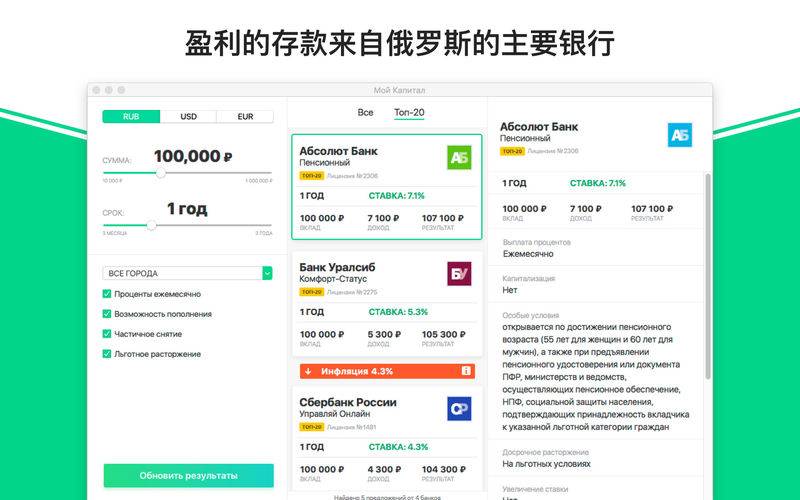Click 4 300 ₽ income on Сбербанк card

384,469
